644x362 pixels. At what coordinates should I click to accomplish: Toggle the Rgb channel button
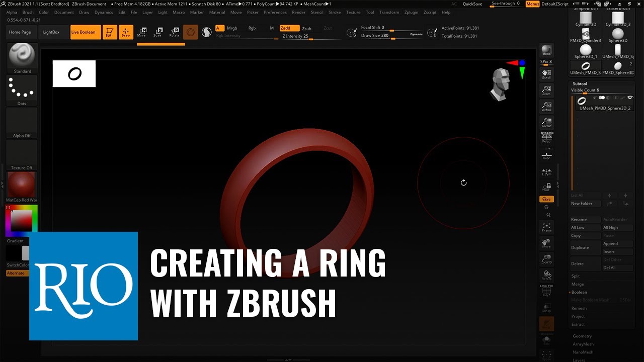pyautogui.click(x=252, y=28)
